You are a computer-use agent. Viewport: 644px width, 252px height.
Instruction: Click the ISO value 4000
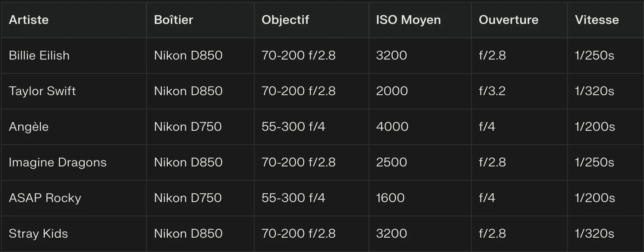click(392, 127)
